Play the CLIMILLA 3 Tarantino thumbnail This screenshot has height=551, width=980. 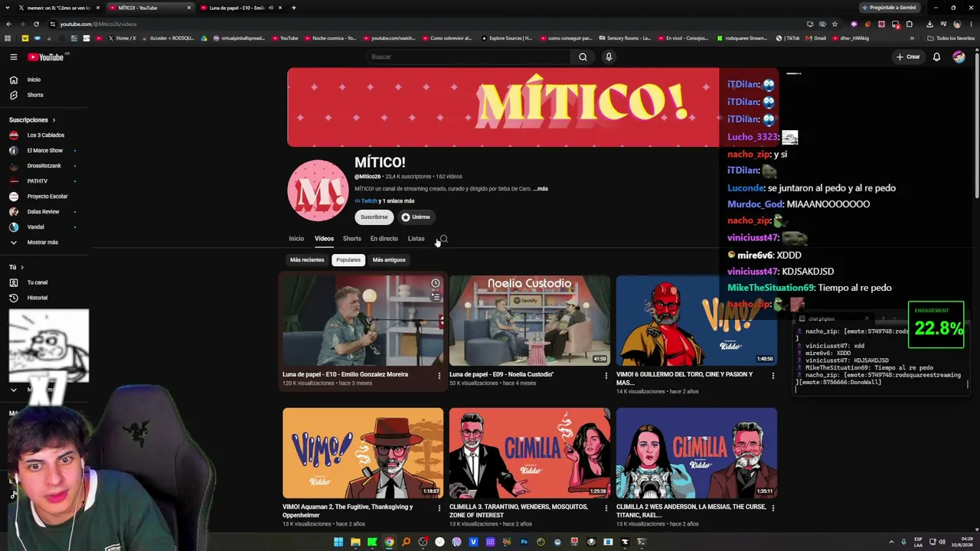[x=530, y=453]
